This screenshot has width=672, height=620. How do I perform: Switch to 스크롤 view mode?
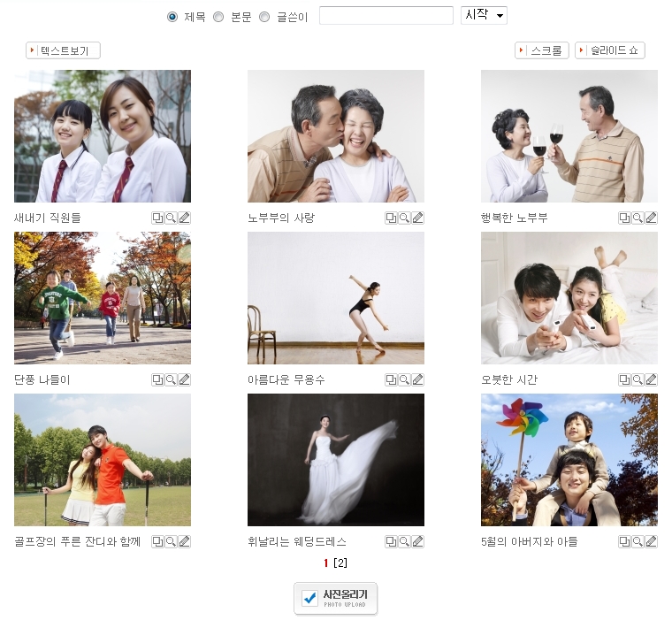tap(541, 50)
